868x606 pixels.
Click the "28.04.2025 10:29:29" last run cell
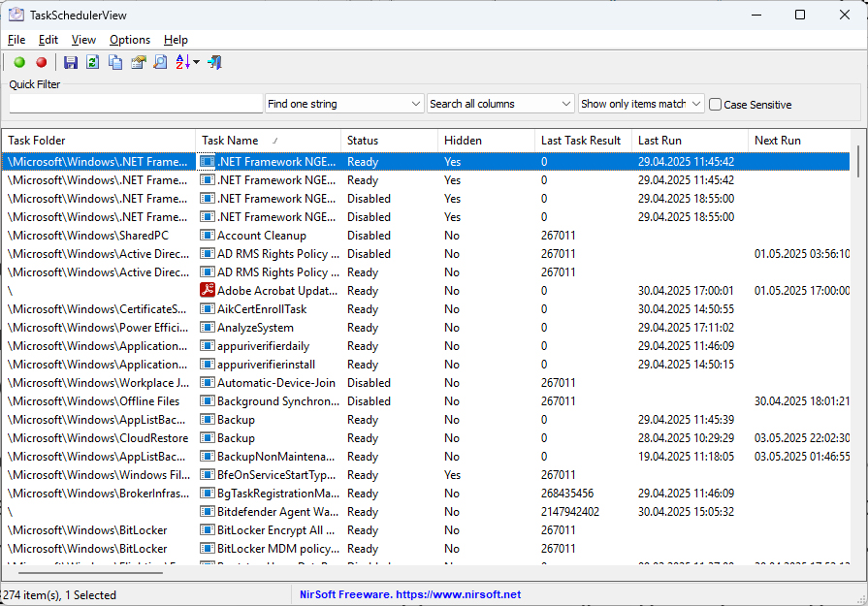click(686, 437)
